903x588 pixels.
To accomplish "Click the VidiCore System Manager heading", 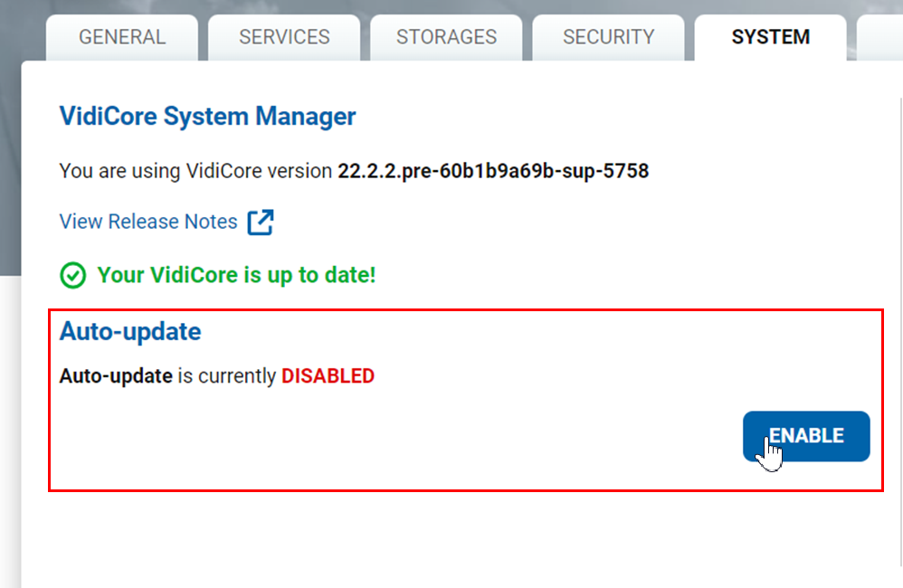I will point(207,117).
